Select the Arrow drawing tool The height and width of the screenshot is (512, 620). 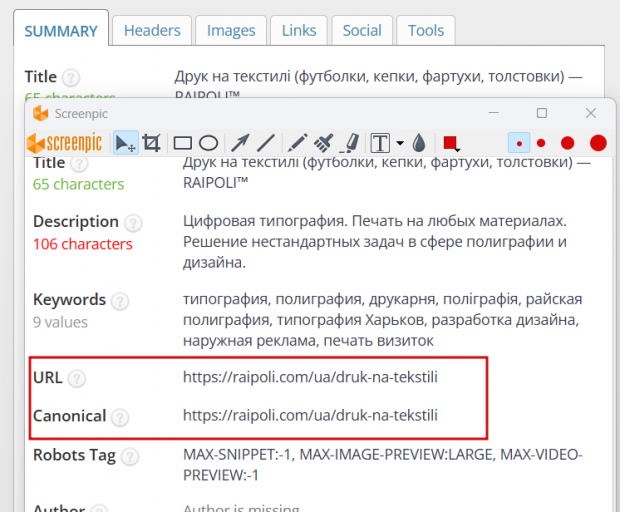[240, 143]
